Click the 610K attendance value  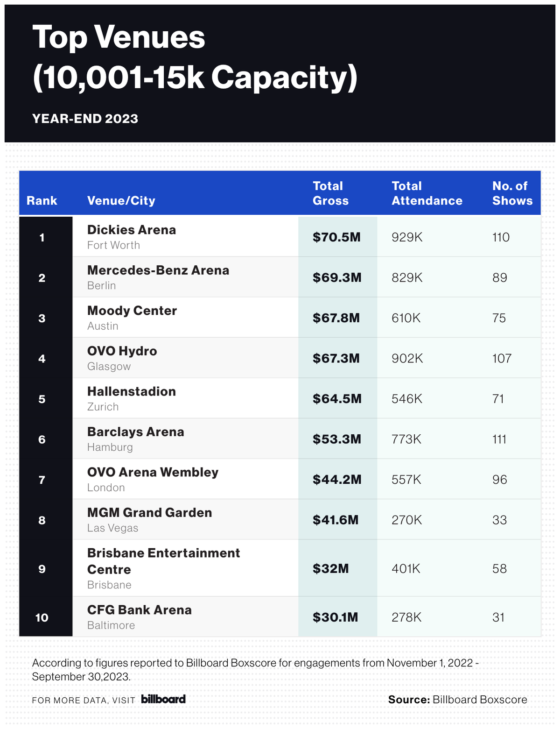406,318
